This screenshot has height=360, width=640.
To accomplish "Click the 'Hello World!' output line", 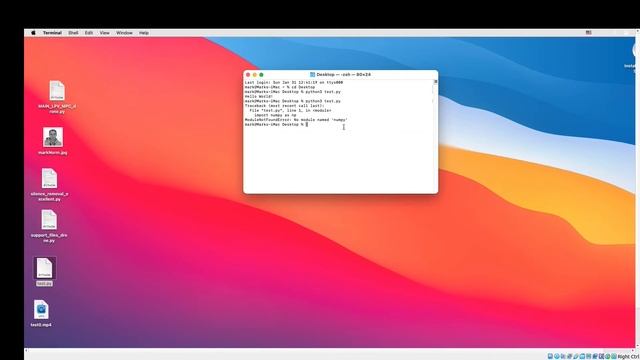I will tap(259, 96).
